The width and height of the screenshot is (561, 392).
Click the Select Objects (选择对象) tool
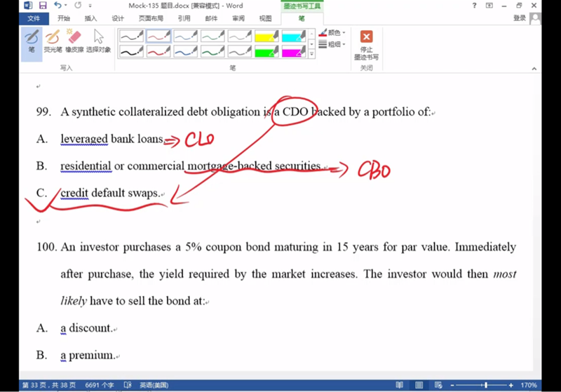tap(98, 41)
